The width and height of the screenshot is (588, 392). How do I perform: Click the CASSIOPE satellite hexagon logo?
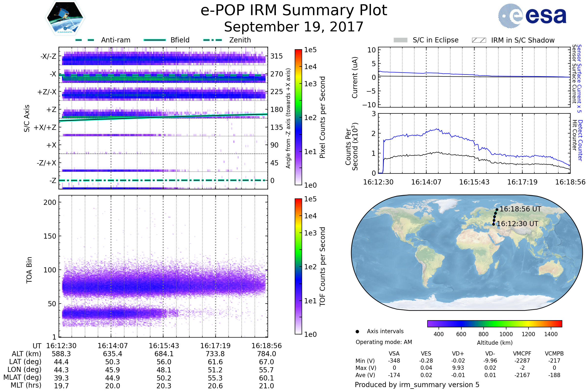click(x=65, y=18)
